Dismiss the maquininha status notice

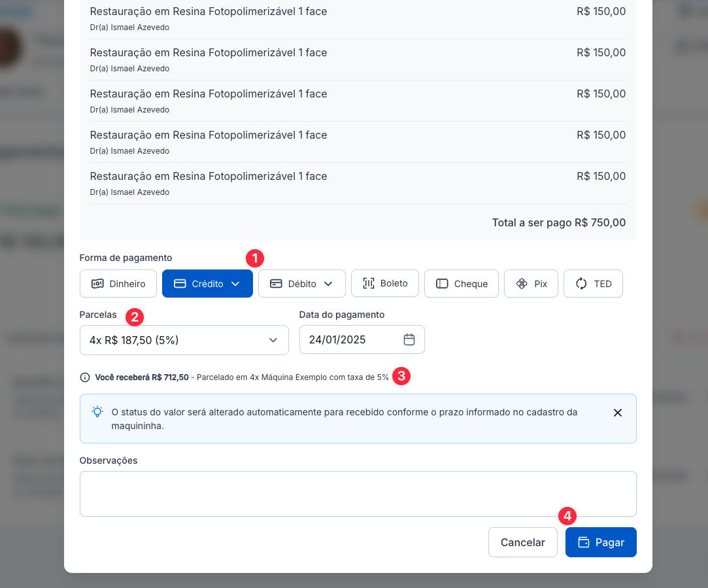pos(618,413)
